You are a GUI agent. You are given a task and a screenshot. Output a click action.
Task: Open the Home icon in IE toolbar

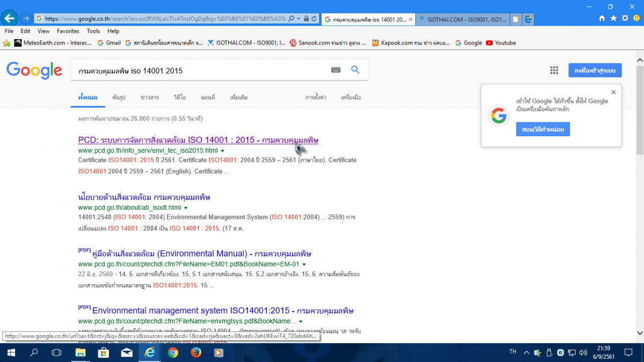point(602,18)
